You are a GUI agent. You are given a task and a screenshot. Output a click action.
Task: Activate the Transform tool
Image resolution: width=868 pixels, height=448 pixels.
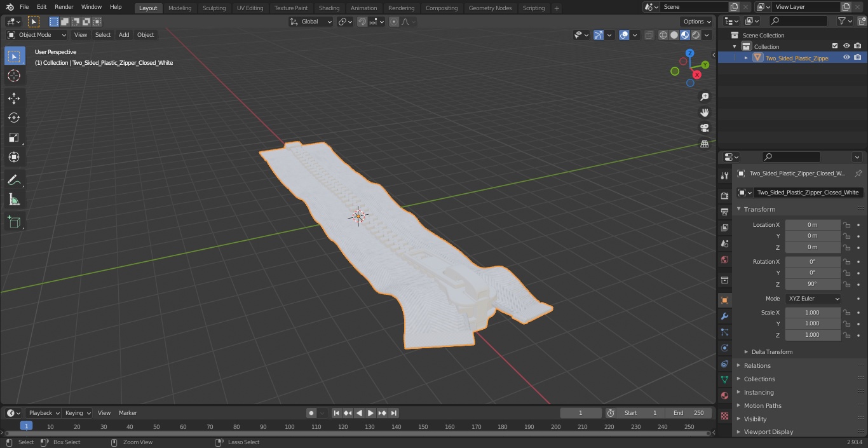(x=14, y=157)
